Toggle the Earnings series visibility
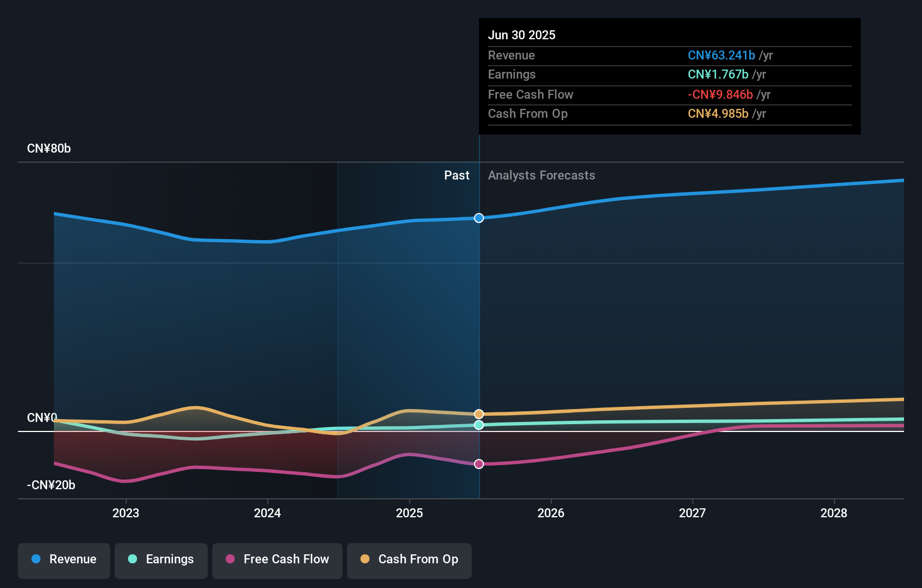The width and height of the screenshot is (922, 588). click(x=161, y=561)
